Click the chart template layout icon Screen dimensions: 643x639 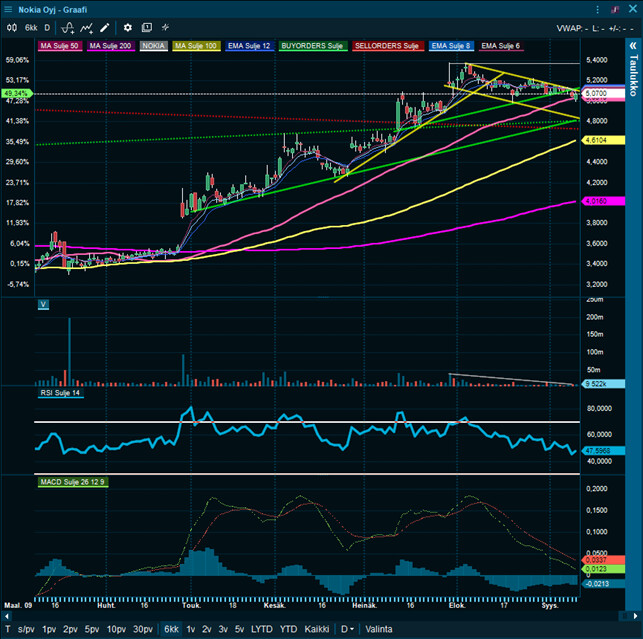coord(146,27)
